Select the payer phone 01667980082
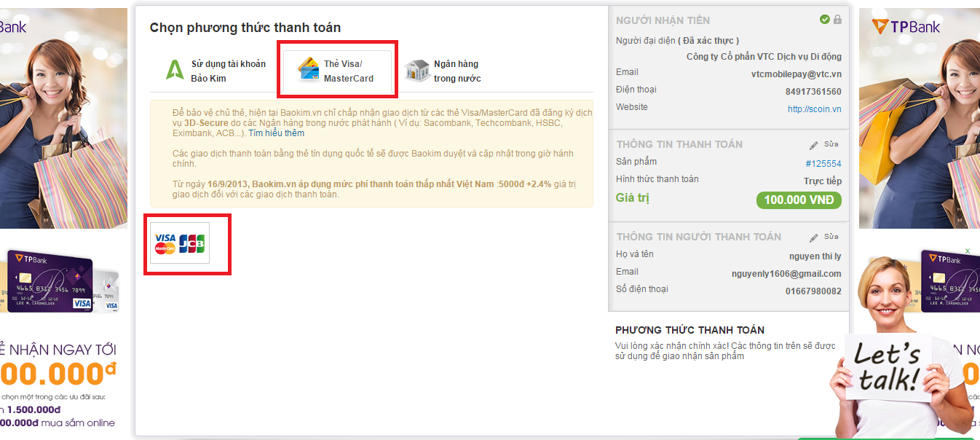Viewport: 980px width, 440px height. point(814,291)
